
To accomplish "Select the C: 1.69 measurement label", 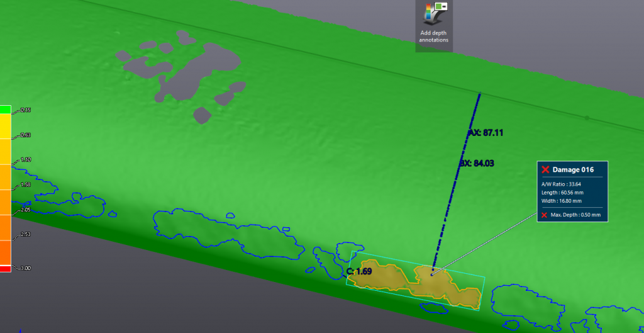I will 359,271.
